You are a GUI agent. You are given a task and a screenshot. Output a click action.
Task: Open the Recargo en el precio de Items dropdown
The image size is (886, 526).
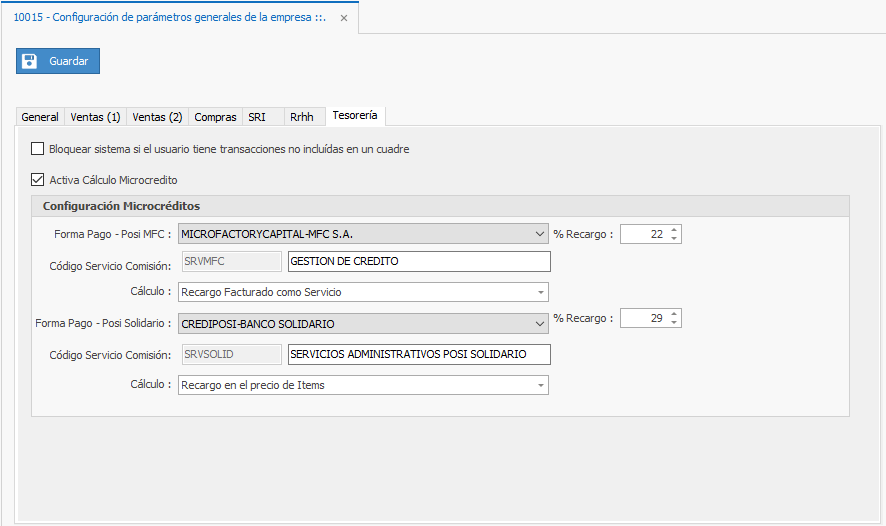coord(540,385)
